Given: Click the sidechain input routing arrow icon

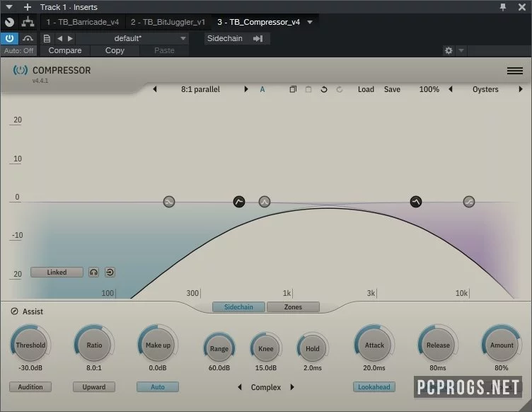Looking at the screenshot, I should click(x=258, y=39).
